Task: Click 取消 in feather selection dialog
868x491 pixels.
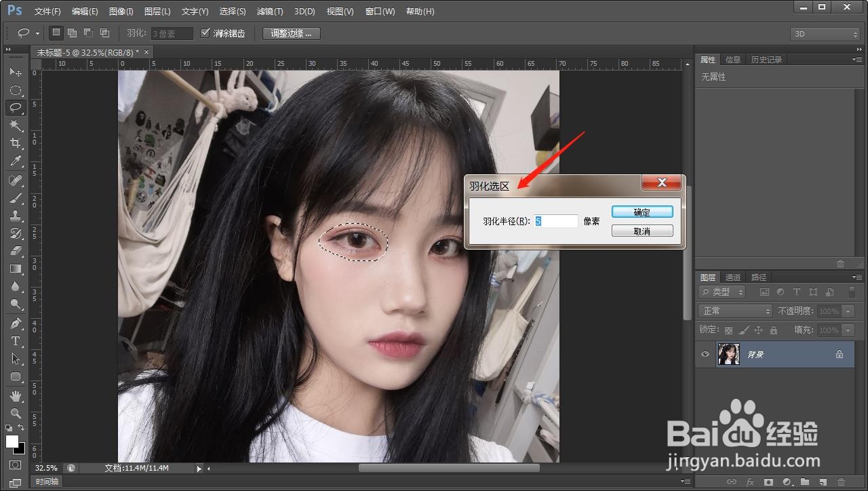Action: [642, 231]
